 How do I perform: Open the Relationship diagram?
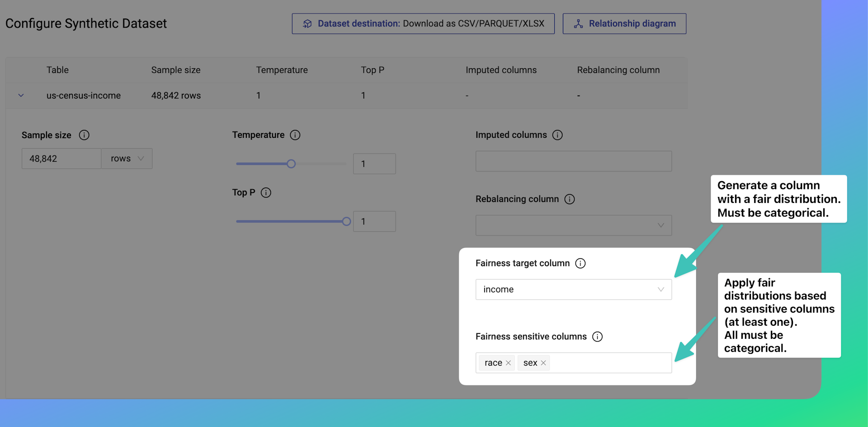coord(624,23)
